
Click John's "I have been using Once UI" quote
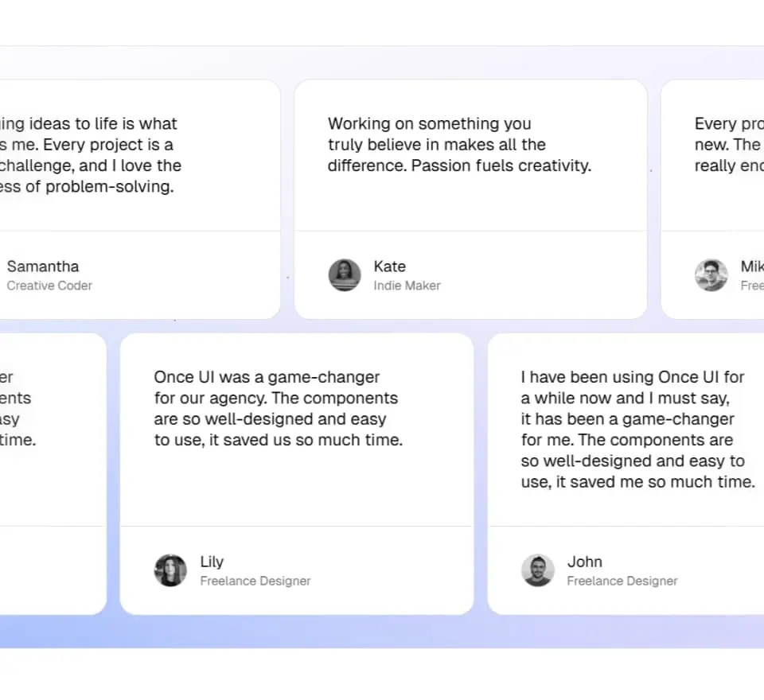click(637, 430)
